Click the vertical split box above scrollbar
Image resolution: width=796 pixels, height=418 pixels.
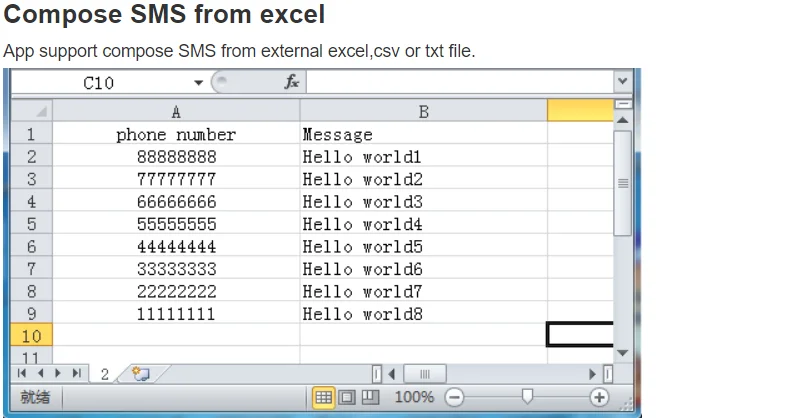623,104
